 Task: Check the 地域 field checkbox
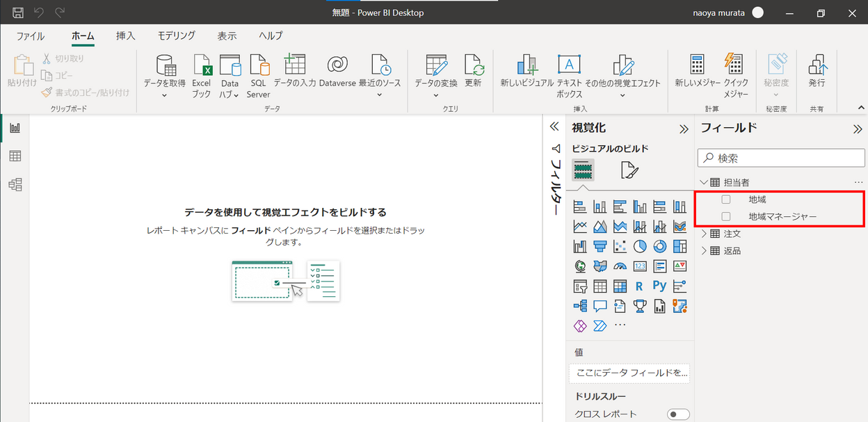726,200
